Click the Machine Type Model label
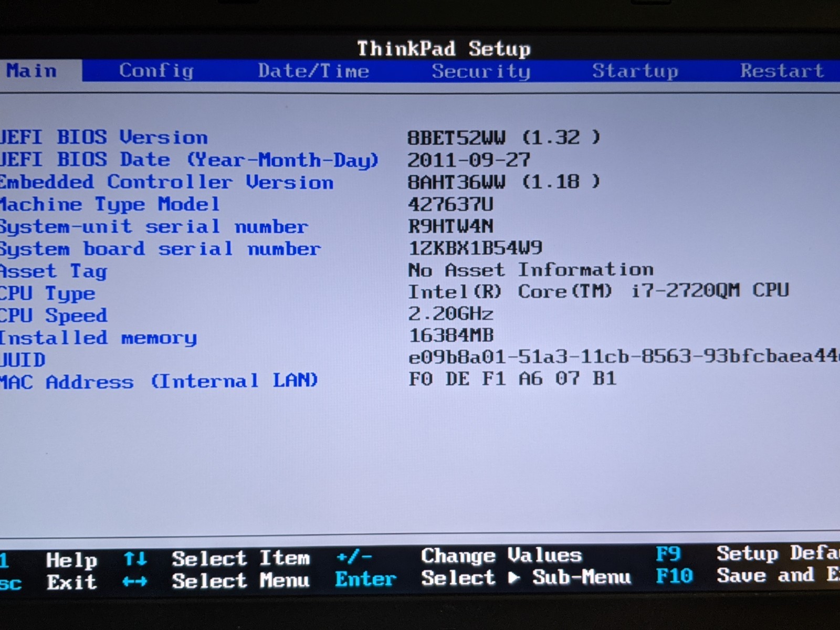The width and height of the screenshot is (840, 630). point(109,205)
